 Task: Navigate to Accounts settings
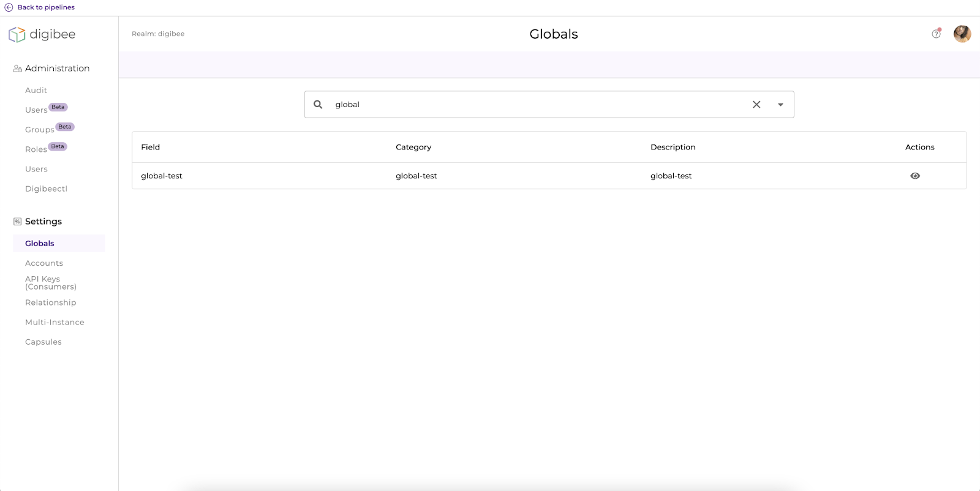point(44,263)
